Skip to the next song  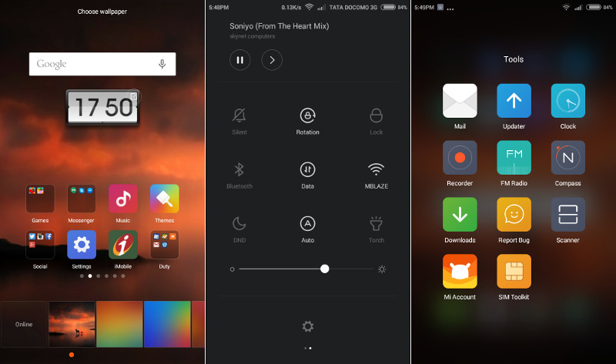tap(271, 59)
